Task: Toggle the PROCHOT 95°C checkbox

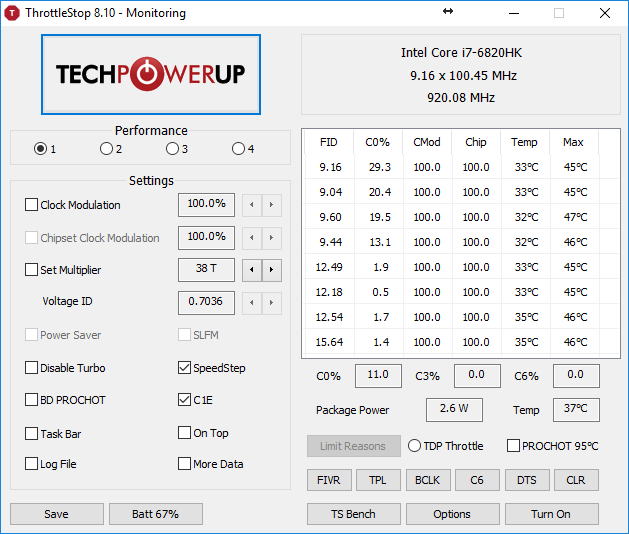Action: [x=513, y=446]
